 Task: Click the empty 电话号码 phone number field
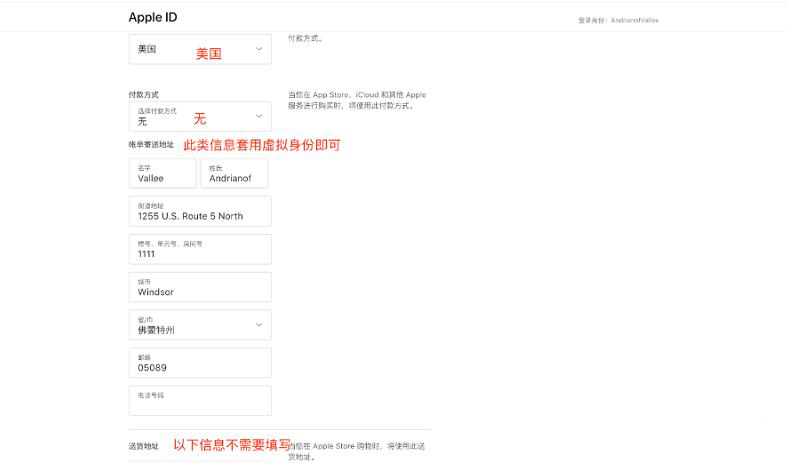point(200,401)
